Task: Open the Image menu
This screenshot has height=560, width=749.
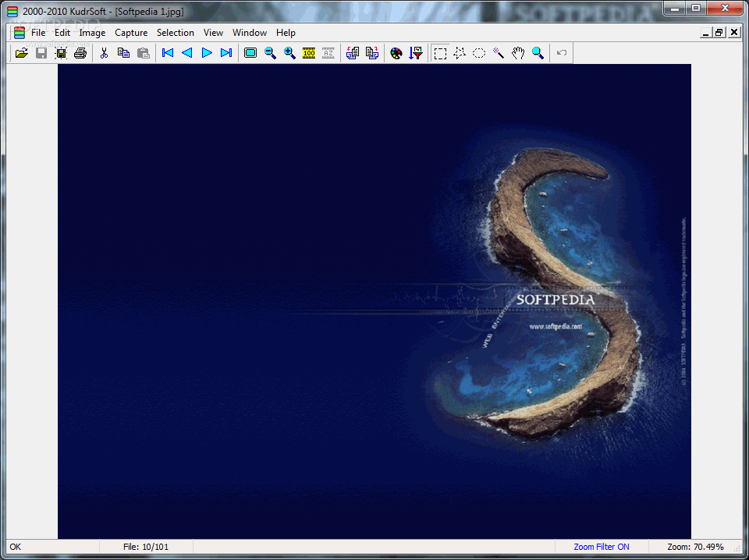Action: [92, 33]
